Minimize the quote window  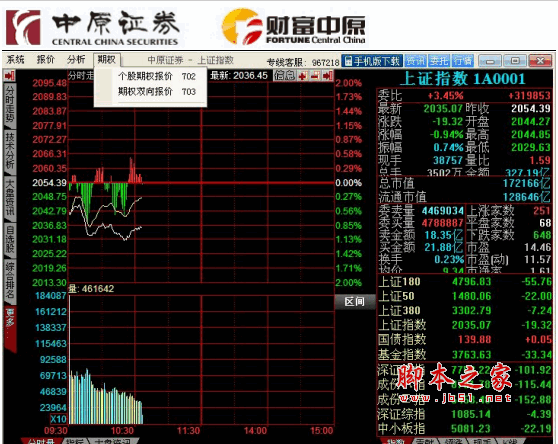[490, 61]
